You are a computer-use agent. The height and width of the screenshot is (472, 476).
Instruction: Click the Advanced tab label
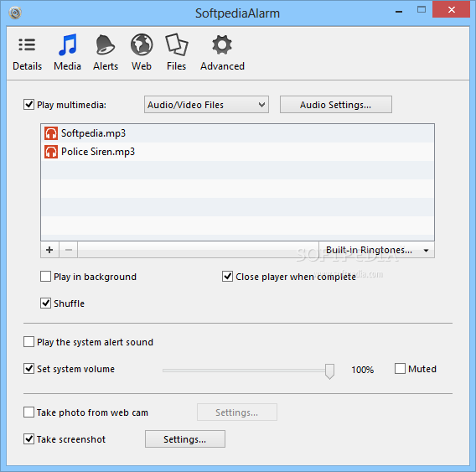222,66
